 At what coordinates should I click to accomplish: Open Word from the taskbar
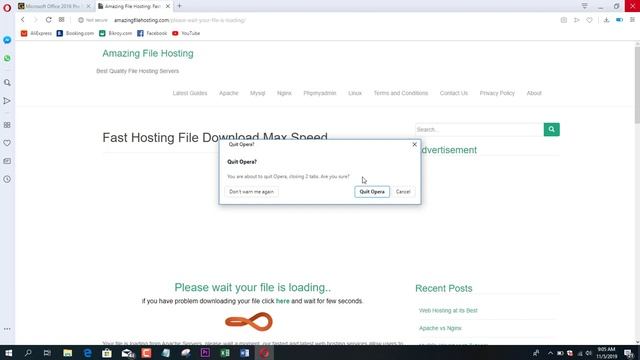(244, 353)
